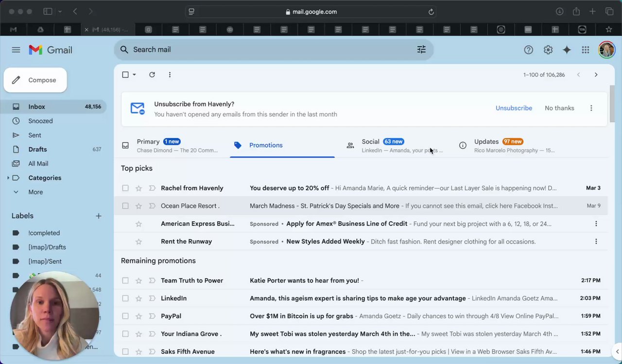Open the Social tab

tap(395, 145)
